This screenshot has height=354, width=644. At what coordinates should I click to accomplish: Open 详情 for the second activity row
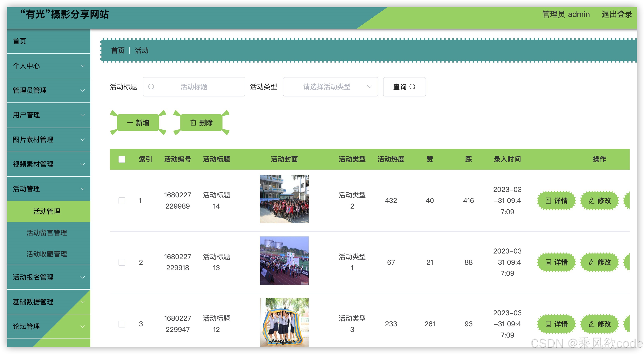pos(556,262)
